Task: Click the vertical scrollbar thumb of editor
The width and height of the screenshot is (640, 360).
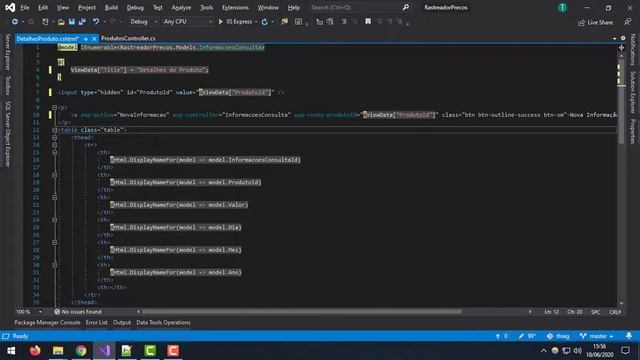Action: point(621,100)
